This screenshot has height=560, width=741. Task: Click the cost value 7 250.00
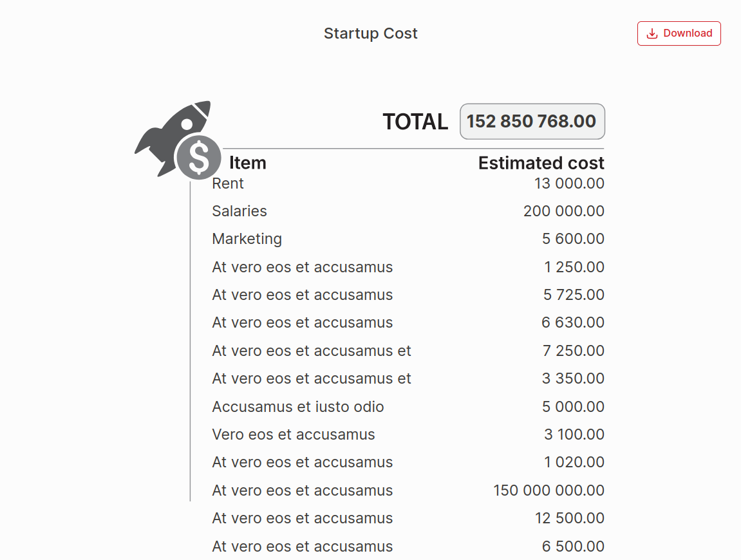pyautogui.click(x=574, y=350)
